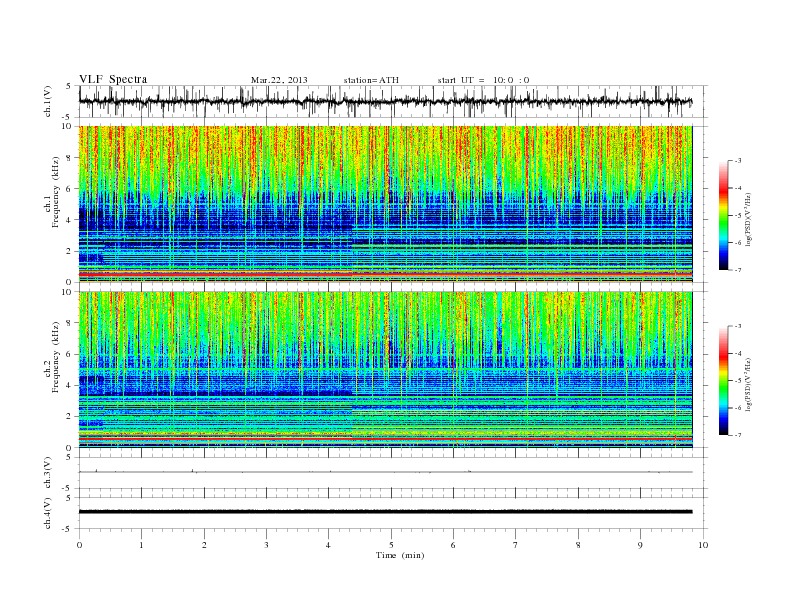Click the '2' kHz tick on ch.2 spectrogram
Viewport: 792px width, 612px height.
coord(69,417)
